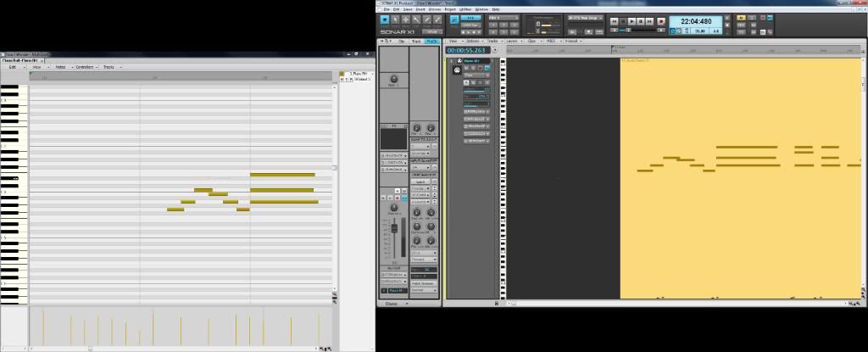Image resolution: width=868 pixels, height=352 pixels.
Task: Select the Smart tool in Sonar toolbar
Action: click(x=384, y=19)
